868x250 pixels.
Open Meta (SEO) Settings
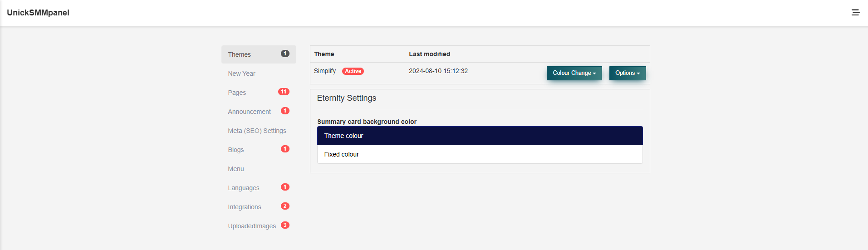257,131
